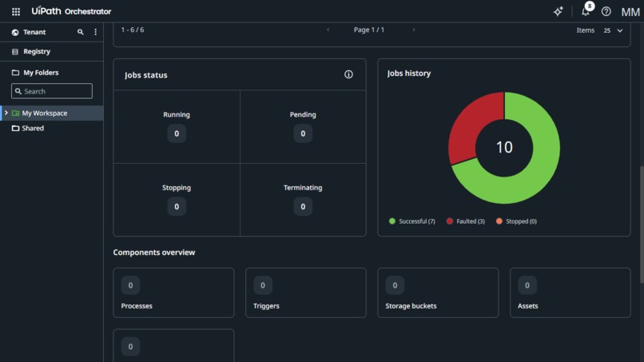Open the help question mark icon
Image resolution: width=644 pixels, height=362 pixels.
[606, 11]
